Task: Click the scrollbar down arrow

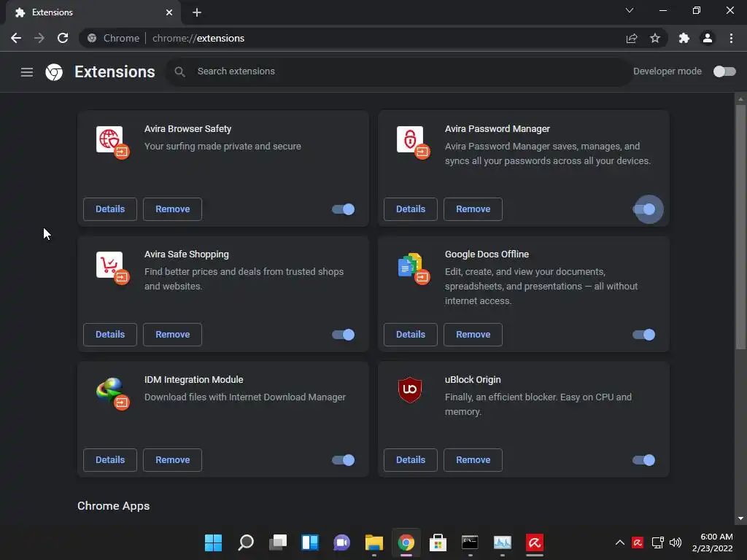Action: (x=740, y=518)
